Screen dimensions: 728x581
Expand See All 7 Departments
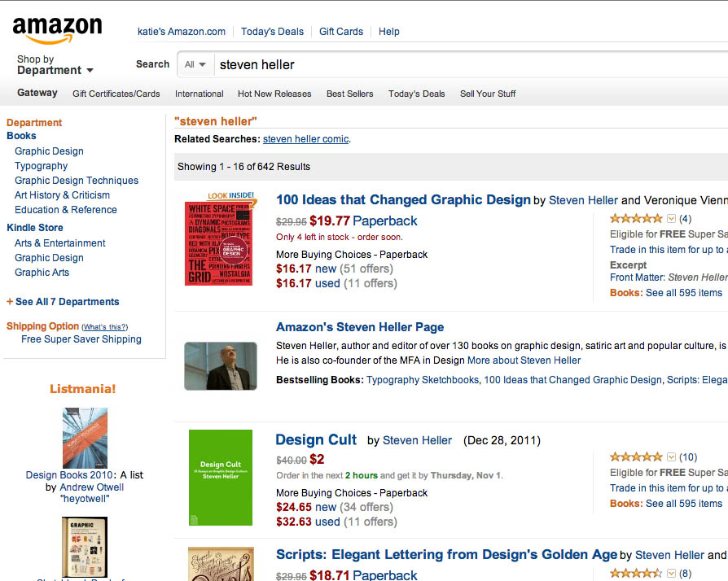click(67, 302)
